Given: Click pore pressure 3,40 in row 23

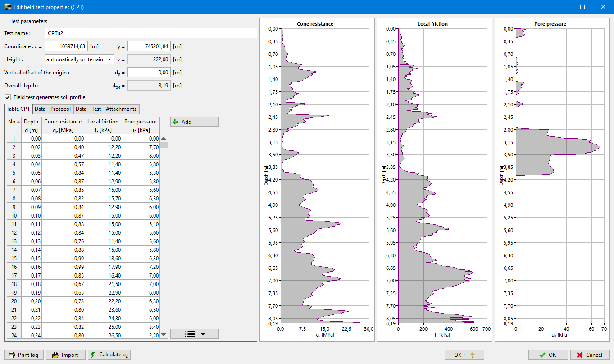Looking at the screenshot, I should point(141,327).
